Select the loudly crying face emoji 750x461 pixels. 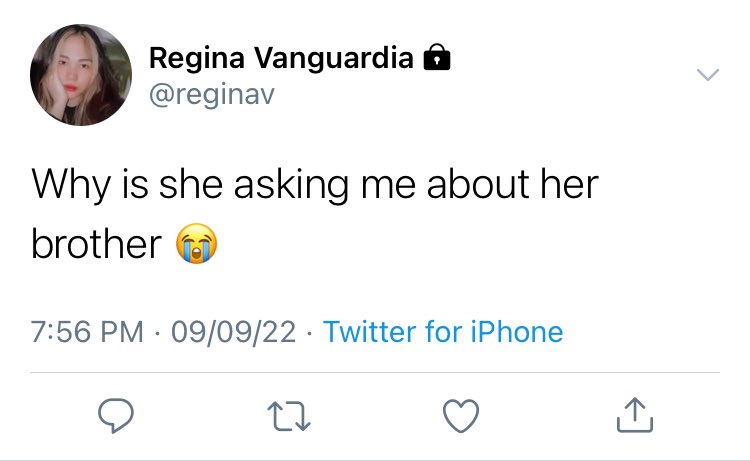197,243
